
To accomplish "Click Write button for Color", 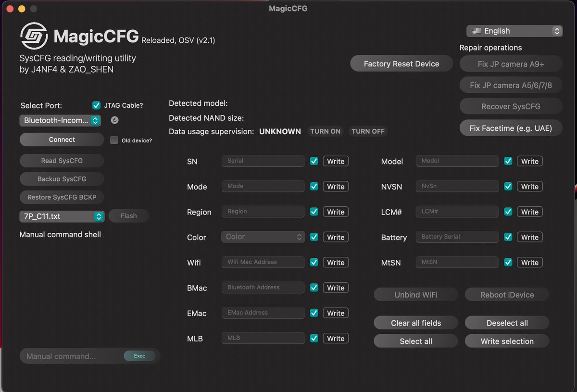I will pos(336,237).
